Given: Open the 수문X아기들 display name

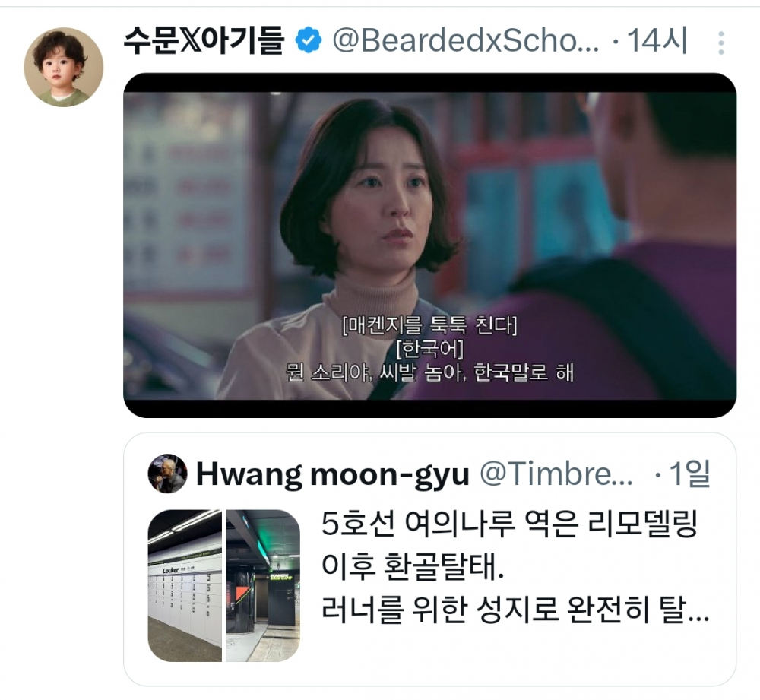Looking at the screenshot, I should pos(204,40).
